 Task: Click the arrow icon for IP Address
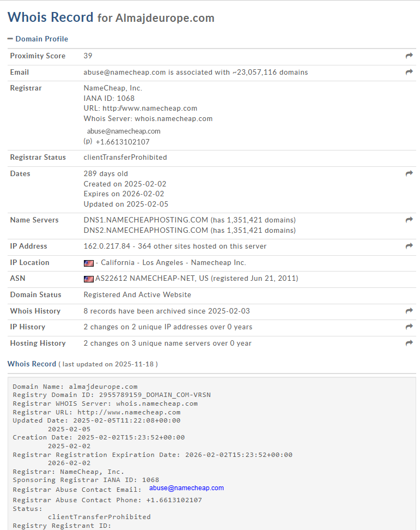click(x=409, y=246)
